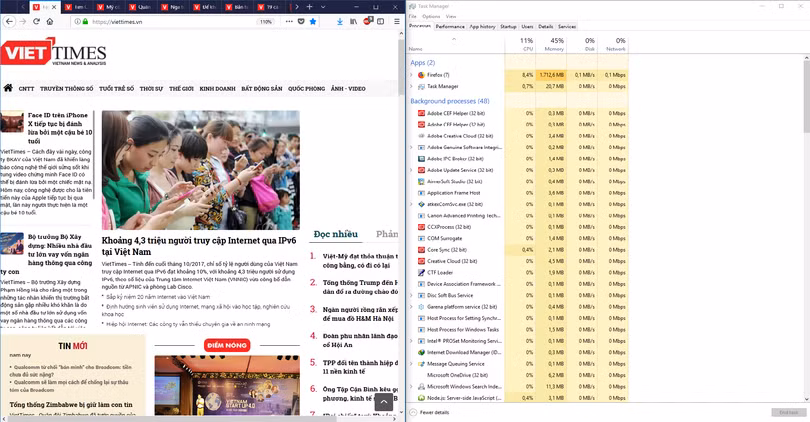Expand the Firefox (7) process group
Viewport: 810px width, 422px height.
(412, 75)
